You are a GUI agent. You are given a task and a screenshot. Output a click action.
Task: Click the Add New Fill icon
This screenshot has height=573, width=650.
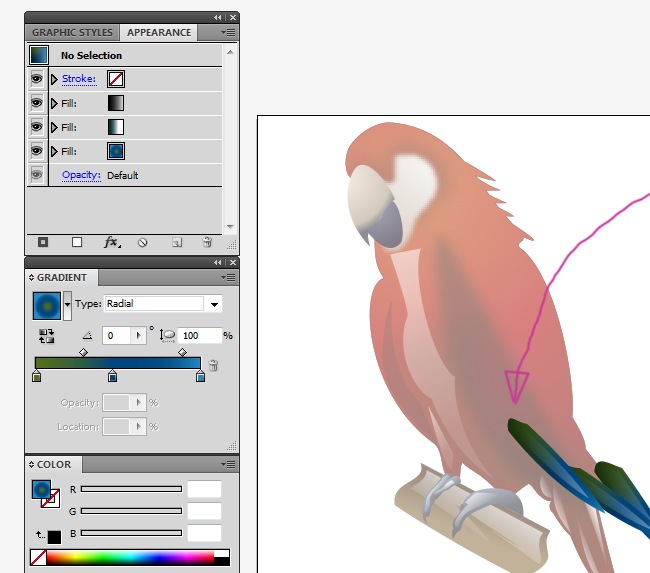pyautogui.click(x=77, y=242)
